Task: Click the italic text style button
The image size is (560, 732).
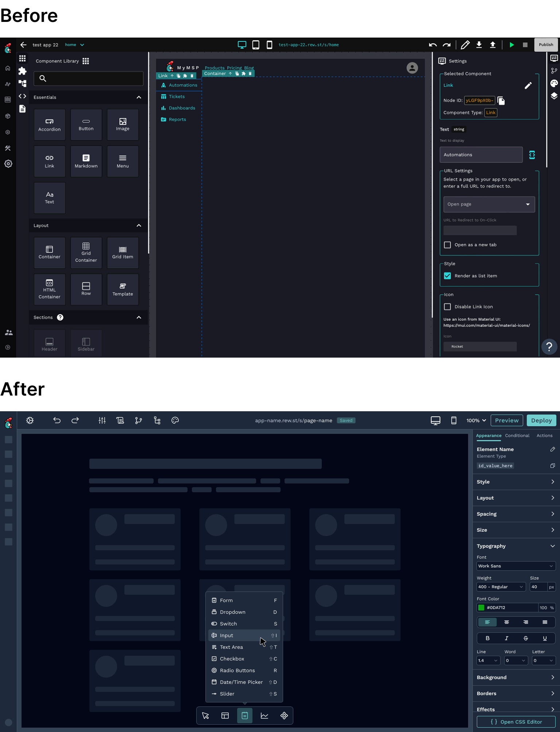Action: tap(506, 638)
